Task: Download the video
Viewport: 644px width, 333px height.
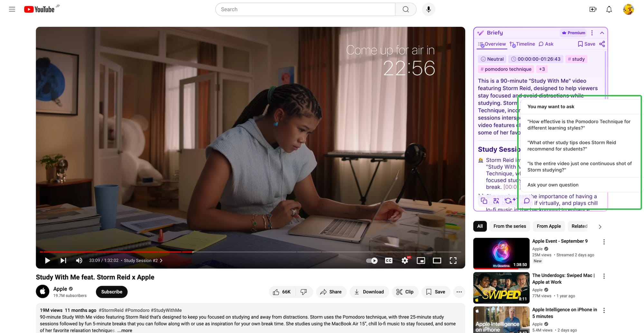Action: [x=369, y=292]
